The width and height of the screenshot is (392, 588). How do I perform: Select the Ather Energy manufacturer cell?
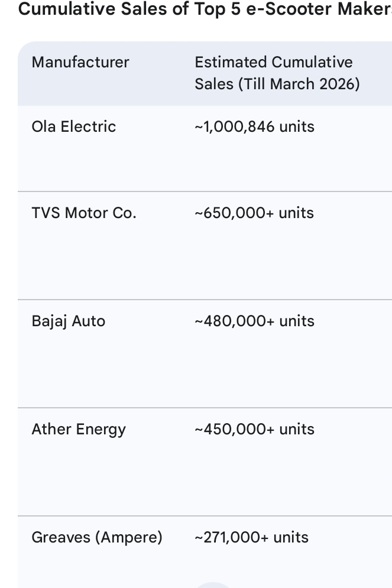[x=79, y=429]
